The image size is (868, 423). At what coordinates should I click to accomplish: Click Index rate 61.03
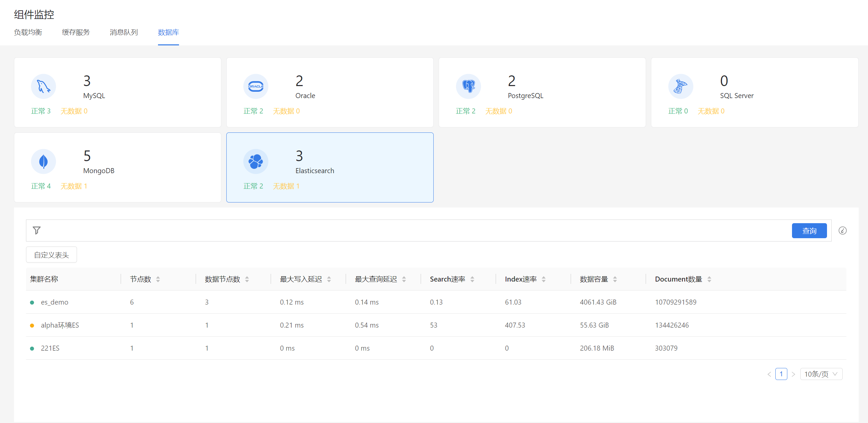(513, 302)
